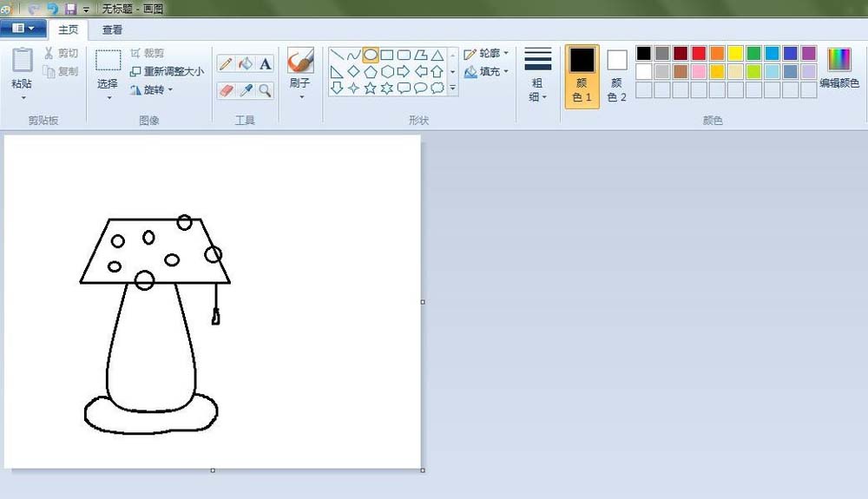Viewport: 868px width, 499px height.
Task: Select the Pencil tool
Action: [x=226, y=64]
